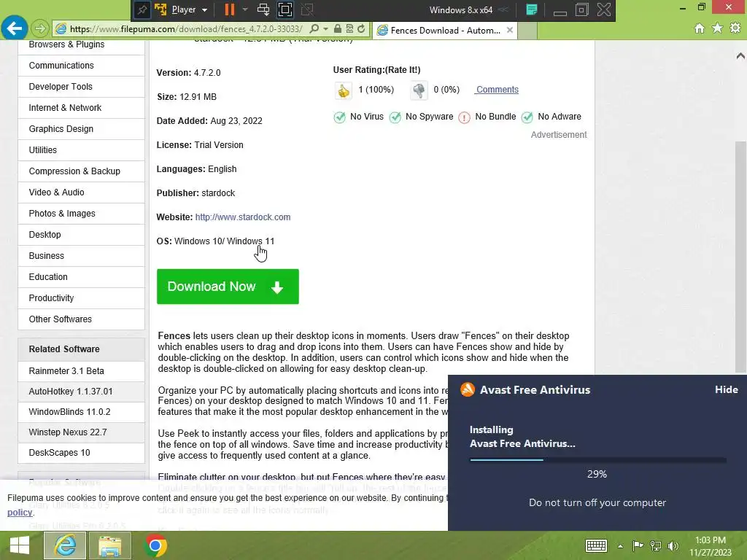The width and height of the screenshot is (747, 560).
Task: Expand the power options arrow beside pause
Action: tap(245, 9)
